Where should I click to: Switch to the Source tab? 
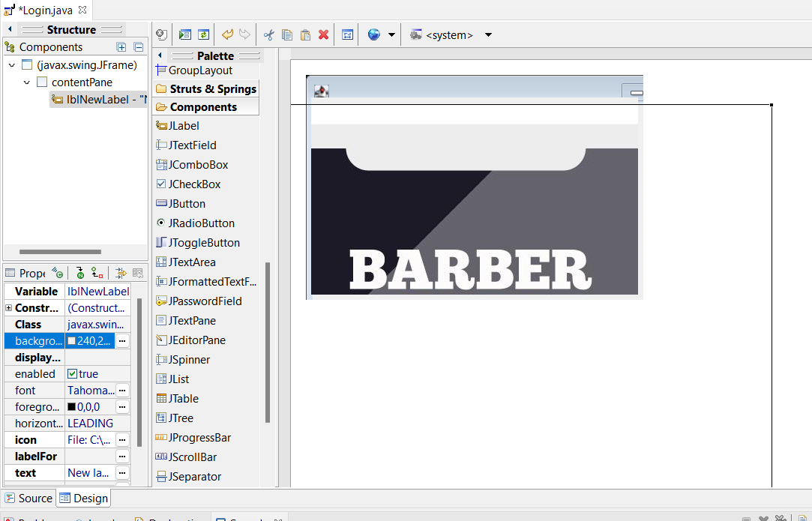click(28, 499)
